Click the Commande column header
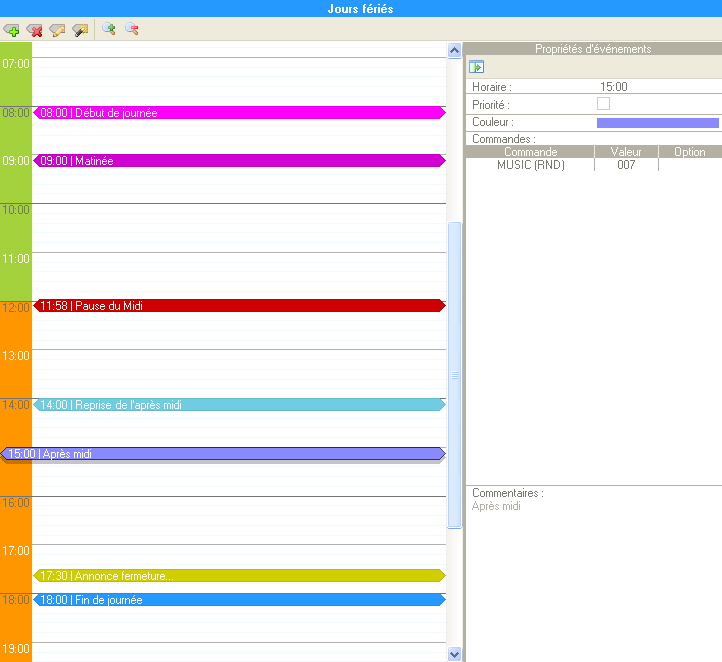The height and width of the screenshot is (662, 722). (530, 152)
